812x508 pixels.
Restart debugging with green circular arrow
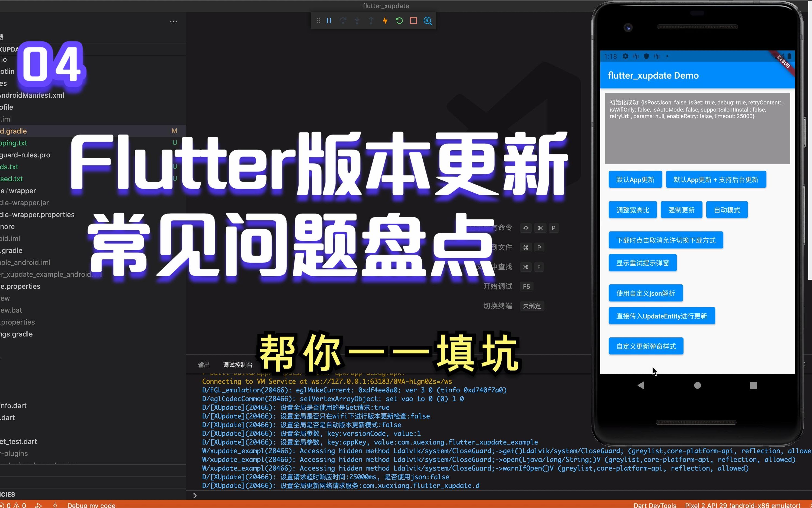point(399,21)
